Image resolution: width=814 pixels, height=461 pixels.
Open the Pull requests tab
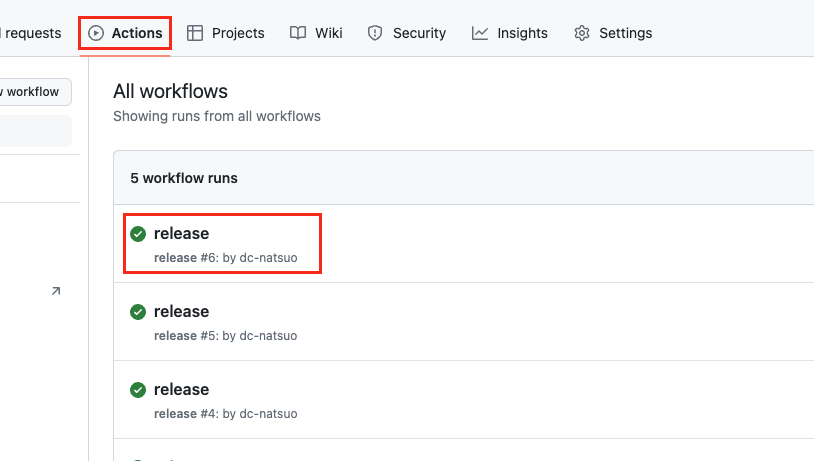[31, 33]
